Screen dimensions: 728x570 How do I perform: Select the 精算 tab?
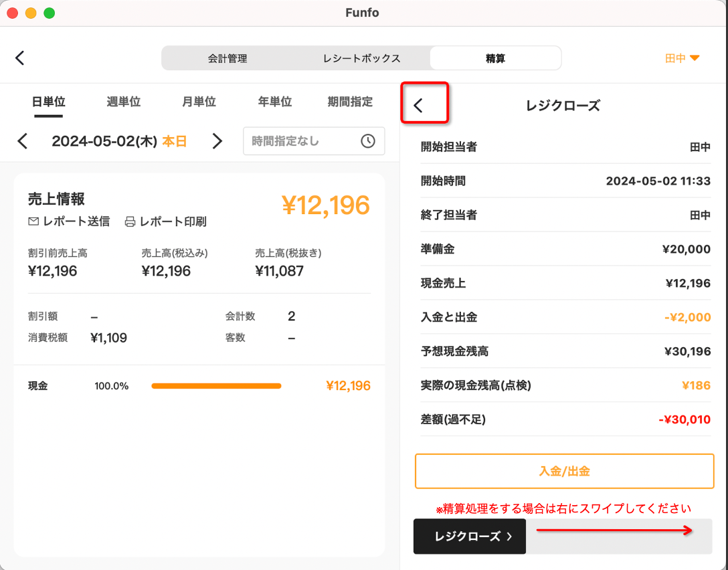click(495, 58)
